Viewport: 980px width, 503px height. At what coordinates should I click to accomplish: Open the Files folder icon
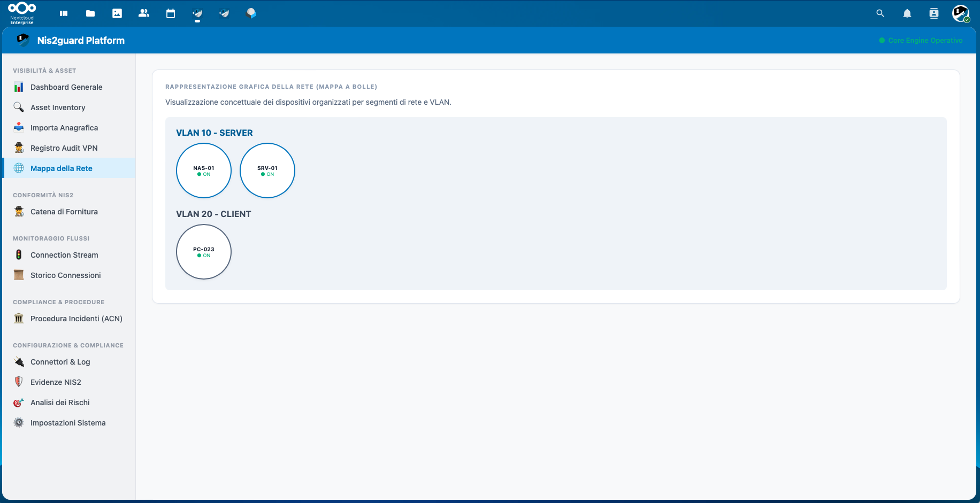90,13
